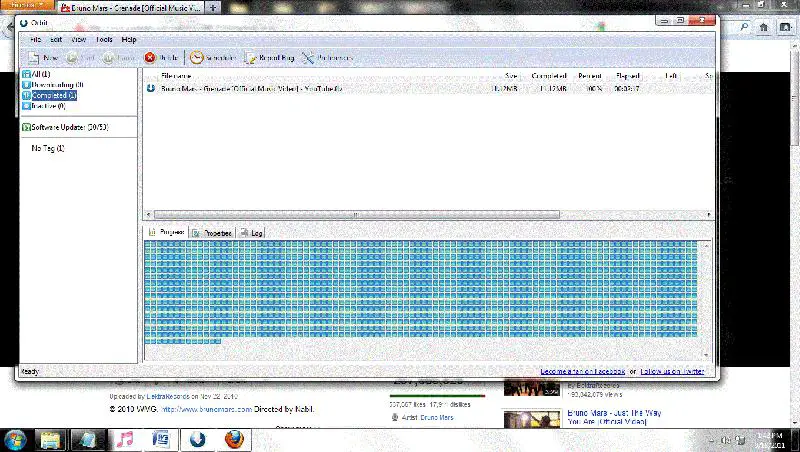Sort the list by the Percent column header
Image resolution: width=800 pixels, height=452 pixels.
pos(590,76)
